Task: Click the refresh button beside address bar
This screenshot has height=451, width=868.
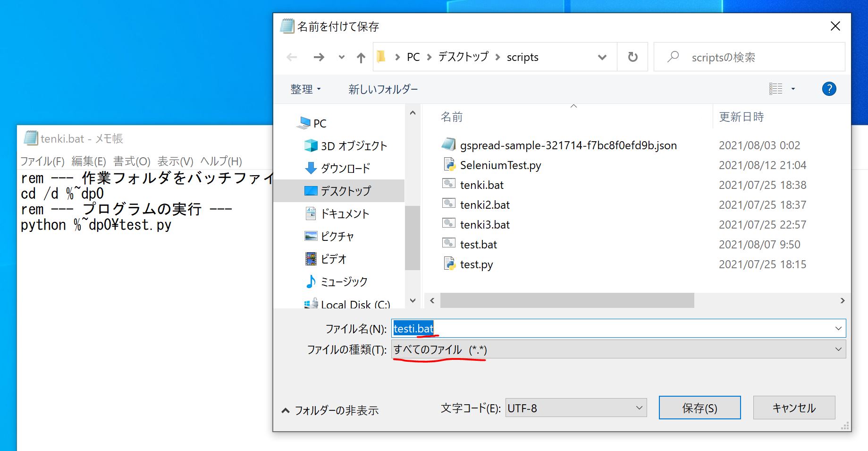Action: coord(632,57)
